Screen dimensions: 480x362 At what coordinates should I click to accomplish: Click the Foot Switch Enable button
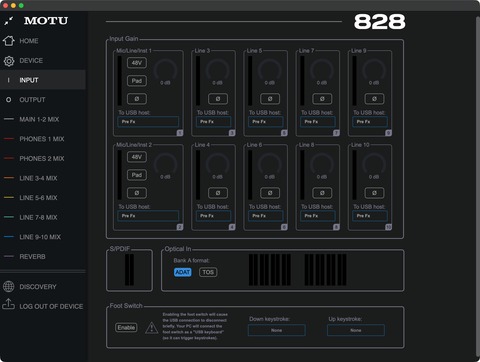[126, 327]
